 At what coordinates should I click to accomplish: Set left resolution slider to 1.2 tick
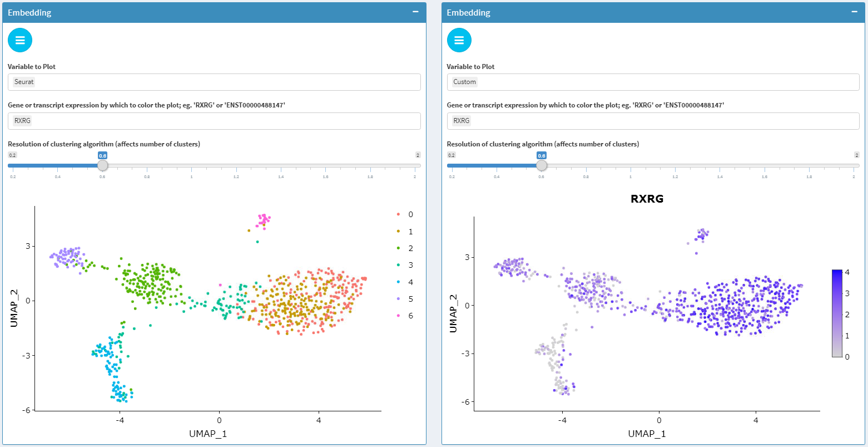coord(236,165)
